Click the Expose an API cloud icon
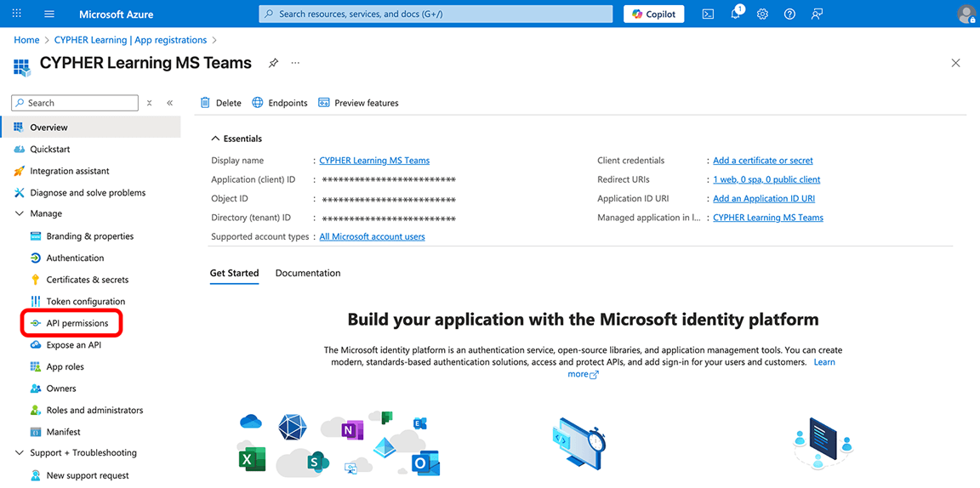The image size is (980, 488). tap(36, 345)
